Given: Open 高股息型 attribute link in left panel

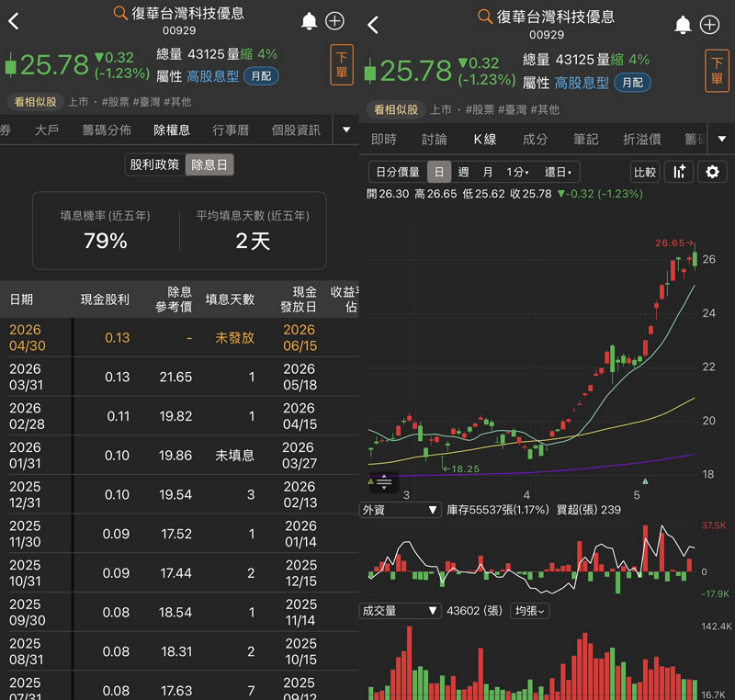Looking at the screenshot, I should 212,76.
